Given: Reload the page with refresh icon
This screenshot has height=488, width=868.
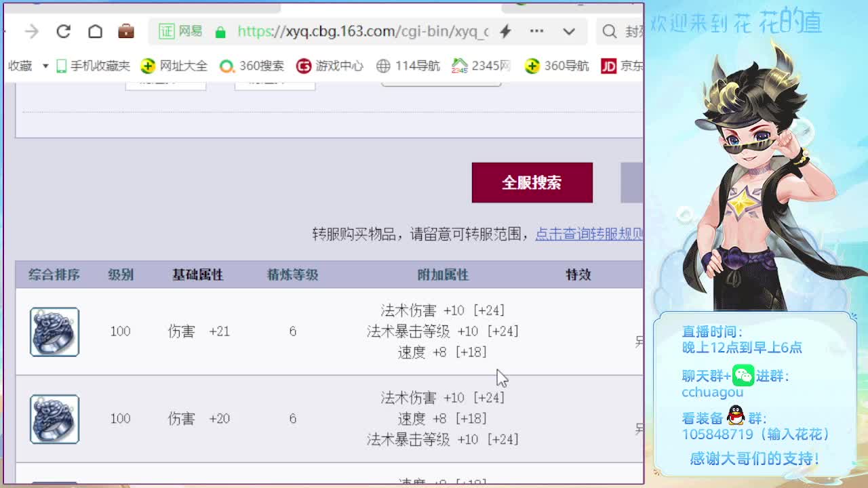Looking at the screenshot, I should (63, 31).
